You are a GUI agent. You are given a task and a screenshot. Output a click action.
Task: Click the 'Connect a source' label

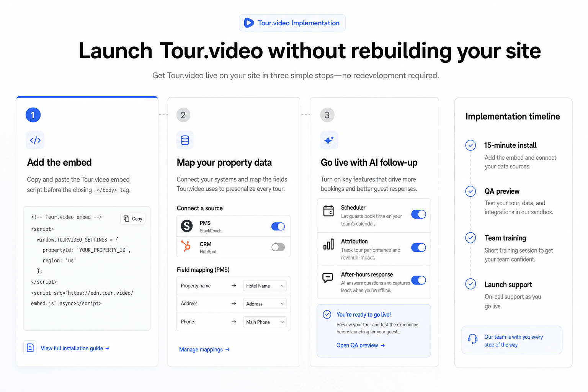200,208
